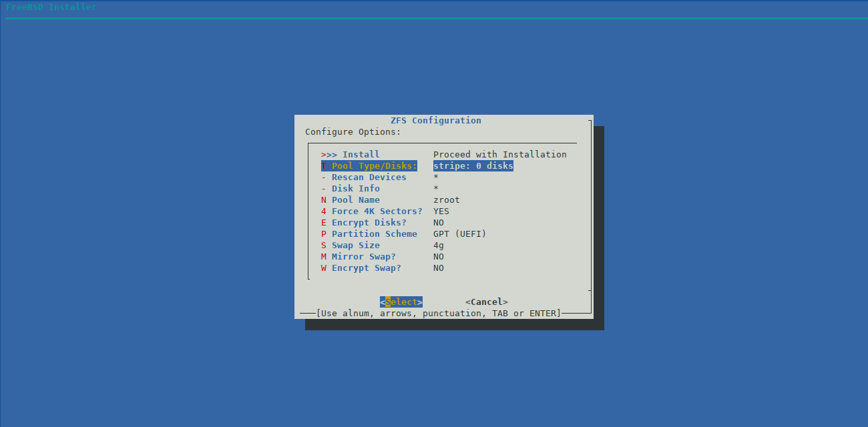Click the red 'T' hotkey letter
868x427 pixels.
tap(324, 165)
